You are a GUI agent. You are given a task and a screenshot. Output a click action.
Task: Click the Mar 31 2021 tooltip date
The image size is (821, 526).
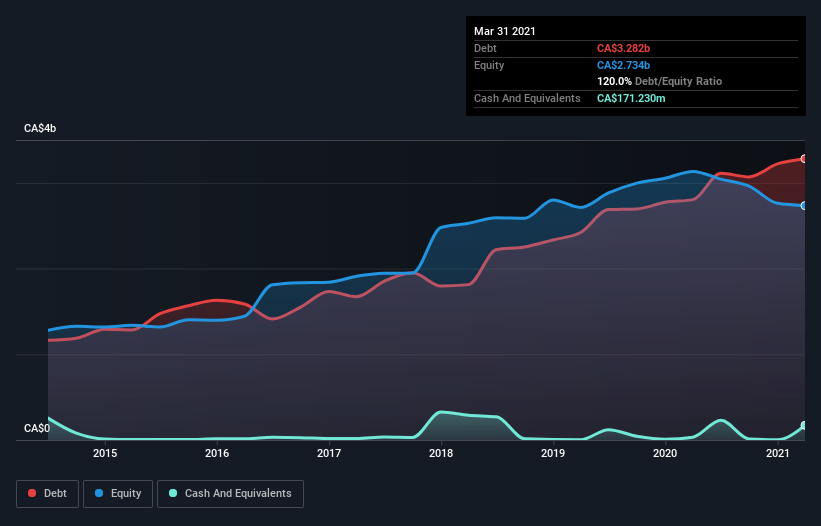[x=505, y=31]
